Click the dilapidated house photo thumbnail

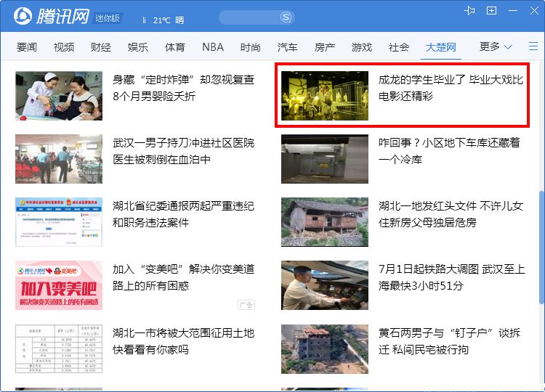click(x=325, y=222)
